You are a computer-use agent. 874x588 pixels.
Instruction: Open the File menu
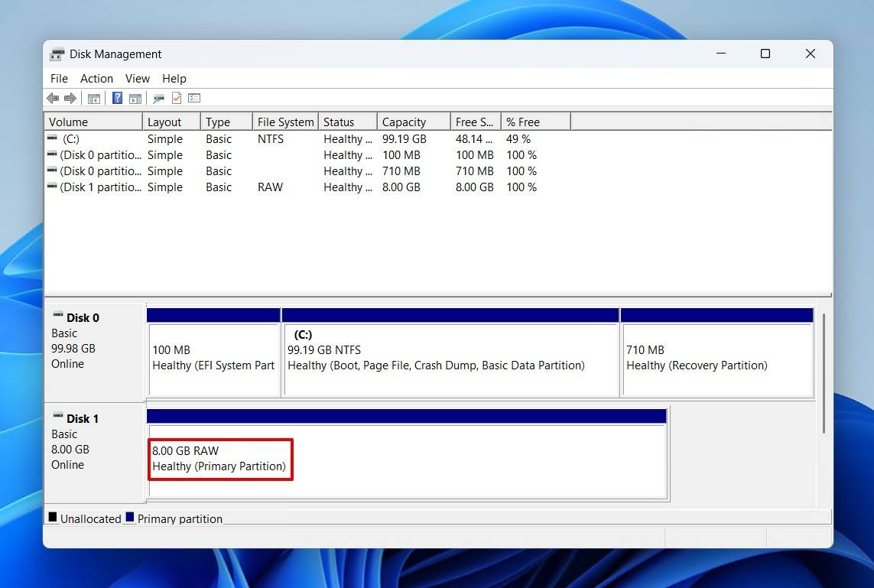pyautogui.click(x=58, y=78)
